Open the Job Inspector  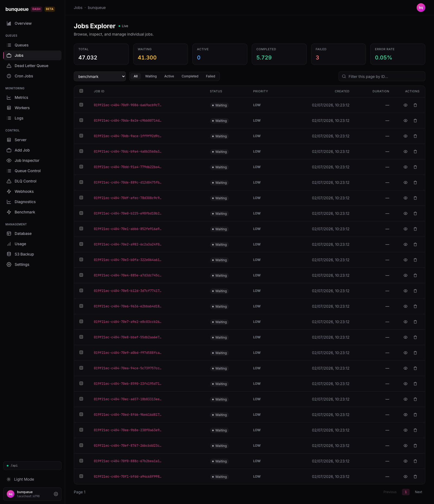click(32, 160)
